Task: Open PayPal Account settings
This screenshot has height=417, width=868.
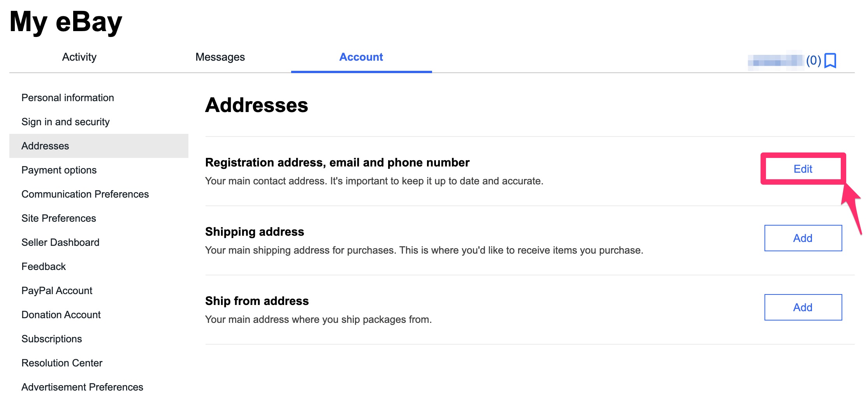Action: [x=57, y=291]
